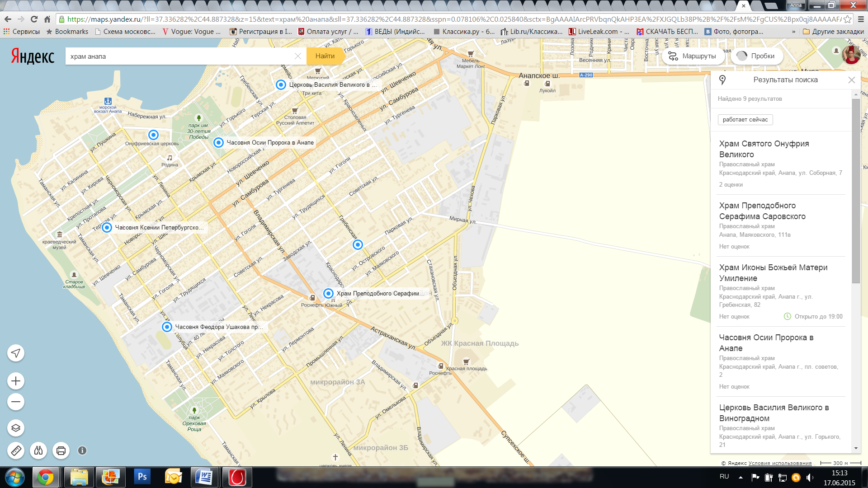Screen dimensions: 868x488
Task: Open Photoshop from the taskbar
Action: pyautogui.click(x=142, y=477)
